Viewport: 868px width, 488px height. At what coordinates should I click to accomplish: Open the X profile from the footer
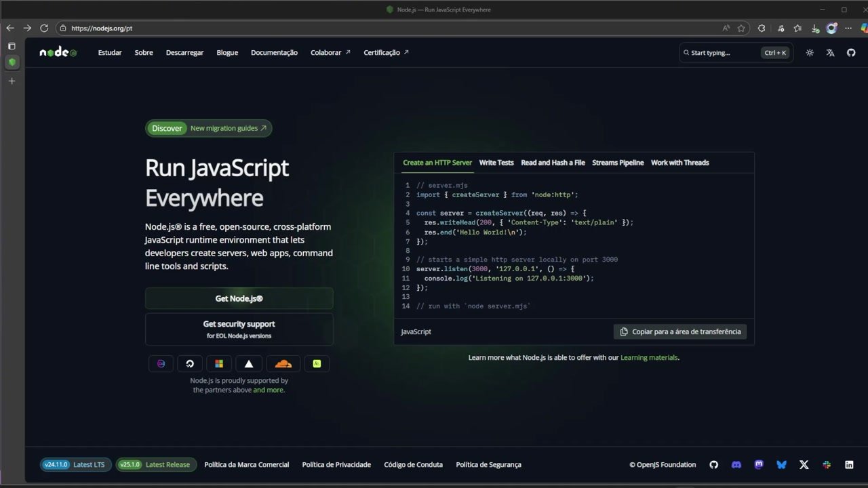click(x=804, y=464)
